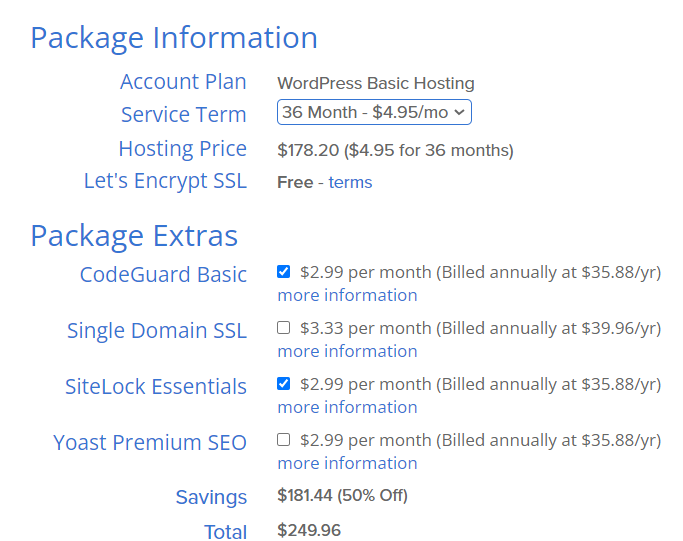Click the Let's Encrypt SSL label
This screenshot has width=683, height=541.
click(165, 182)
